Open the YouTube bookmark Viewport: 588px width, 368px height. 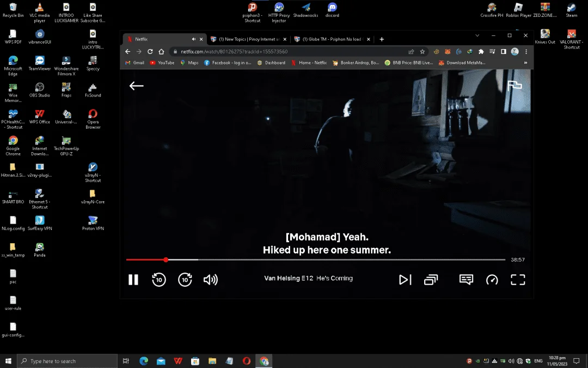(x=162, y=63)
